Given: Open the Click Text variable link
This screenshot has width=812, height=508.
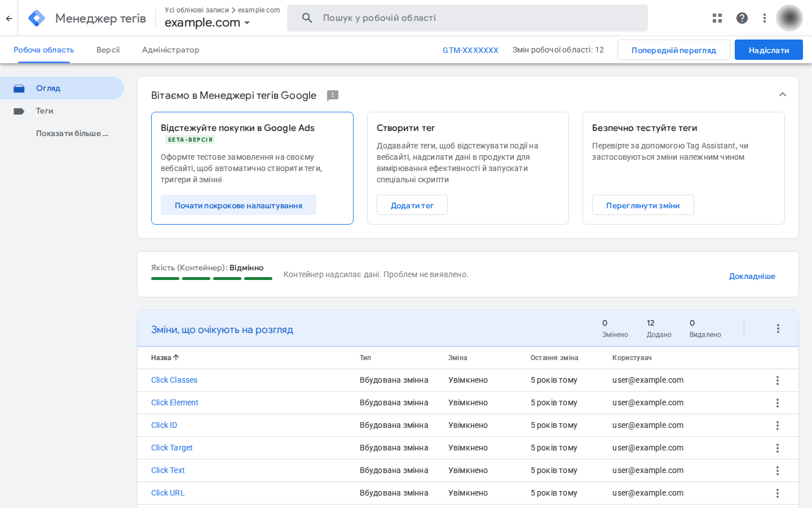Looking at the screenshot, I should [168, 470].
